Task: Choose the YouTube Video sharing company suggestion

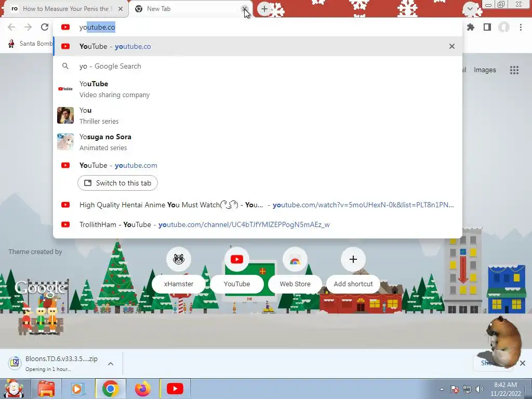Action: pyautogui.click(x=258, y=89)
